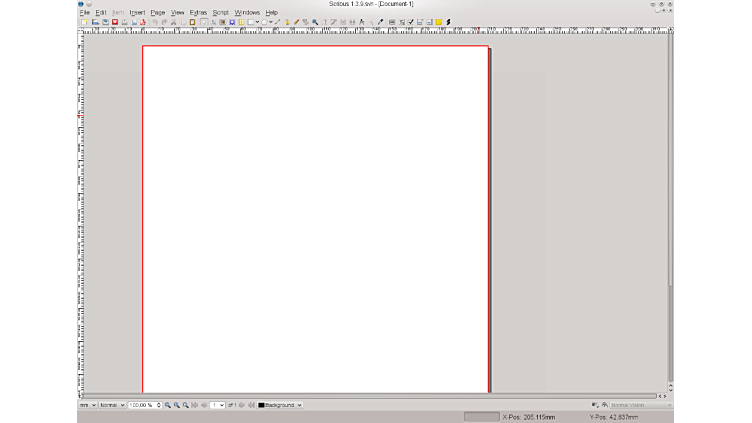This screenshot has height=423, width=752.
Task: Open the Windows menu
Action: (247, 13)
